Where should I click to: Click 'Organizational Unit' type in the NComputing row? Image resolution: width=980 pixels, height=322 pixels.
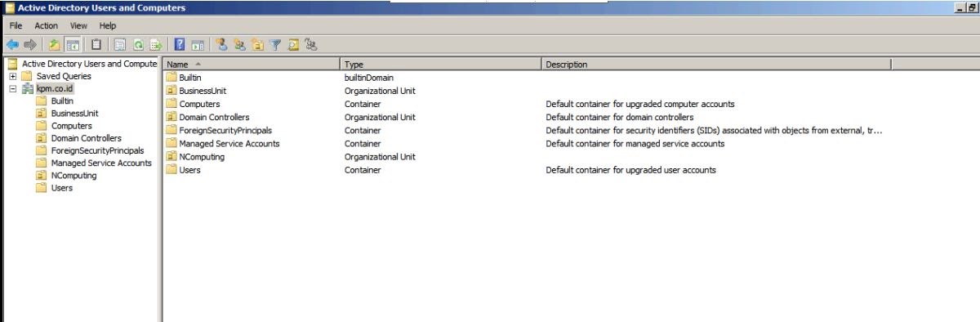[x=380, y=157]
